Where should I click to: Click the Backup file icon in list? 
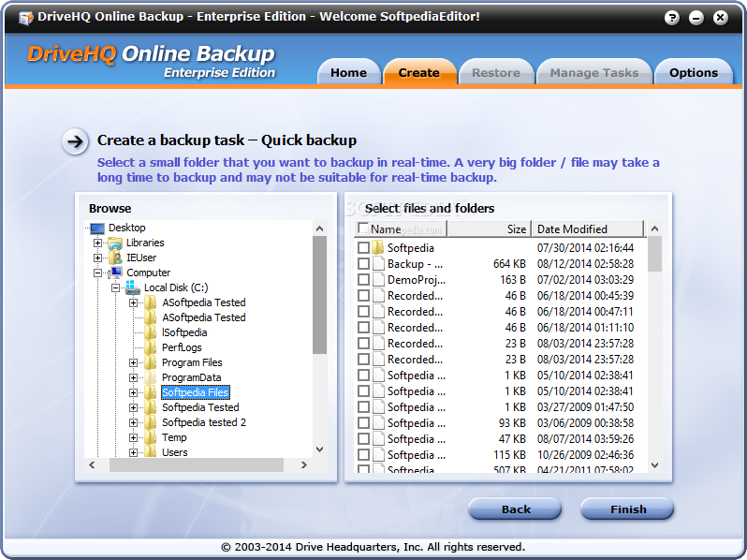coord(378,263)
